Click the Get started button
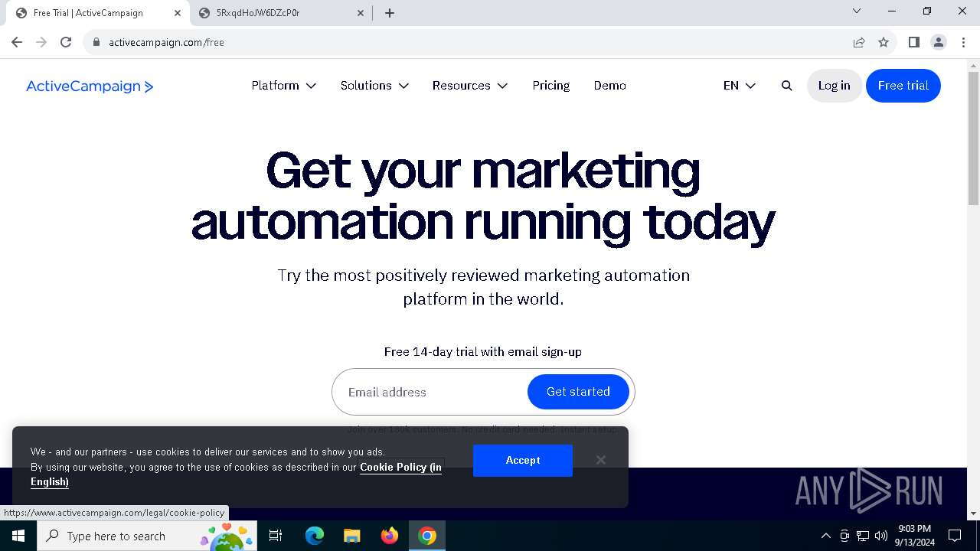 (x=578, y=392)
